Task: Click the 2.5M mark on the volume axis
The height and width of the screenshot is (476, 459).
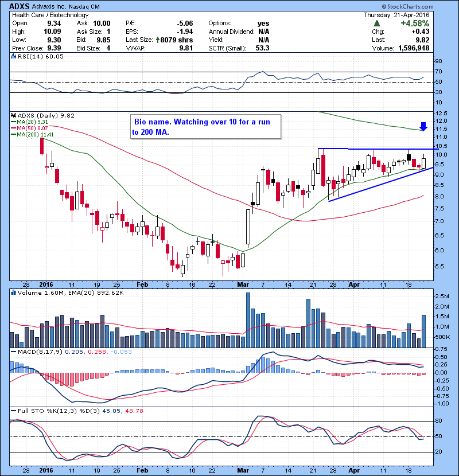Action: pyautogui.click(x=442, y=296)
